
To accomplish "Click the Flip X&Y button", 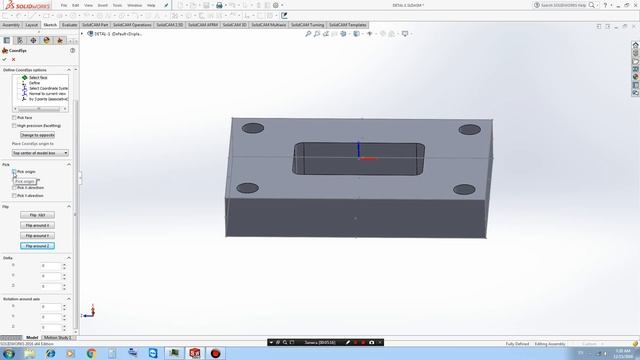I will 37,215.
